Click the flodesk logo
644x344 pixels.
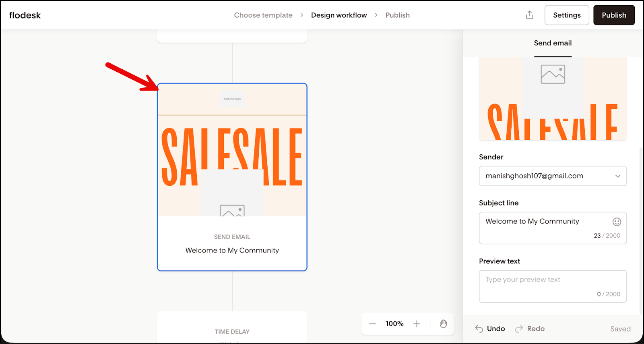25,15
